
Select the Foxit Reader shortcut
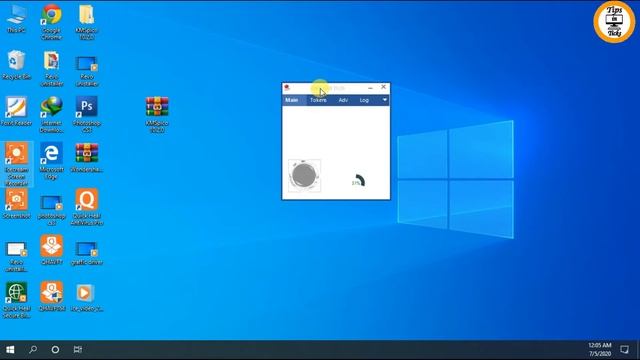coord(16,111)
